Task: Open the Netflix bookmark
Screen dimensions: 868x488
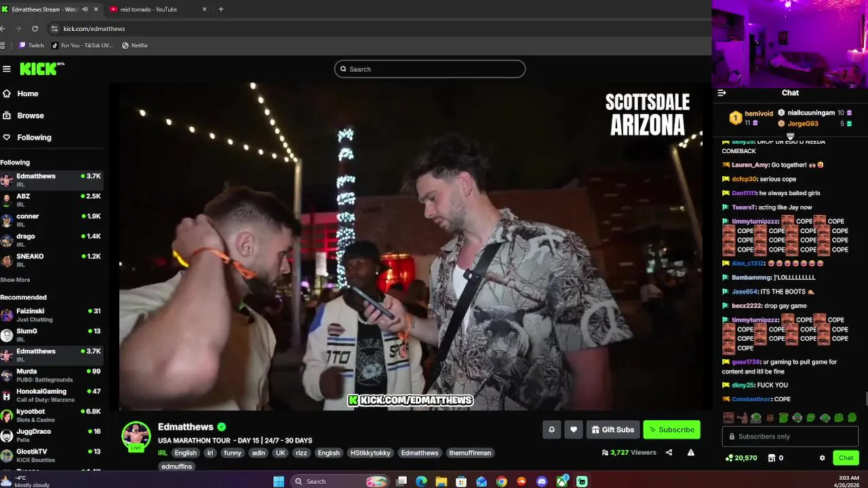Action: (134, 45)
